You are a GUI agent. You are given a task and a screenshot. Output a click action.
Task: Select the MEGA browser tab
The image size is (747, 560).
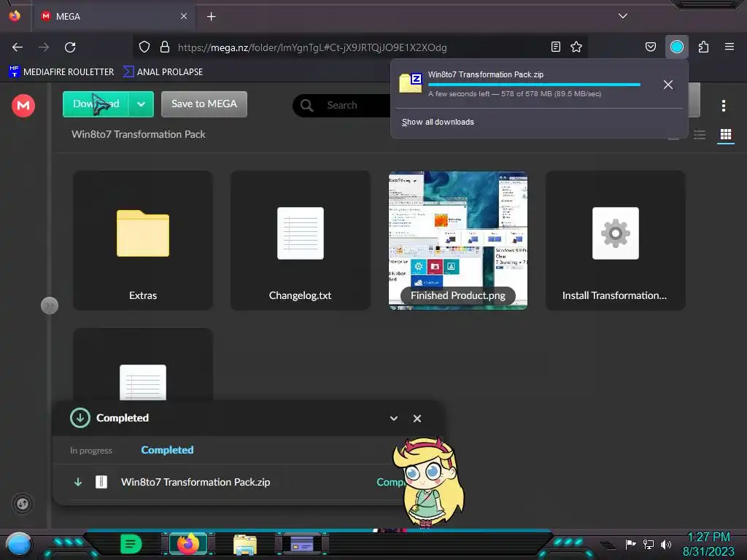(113, 16)
